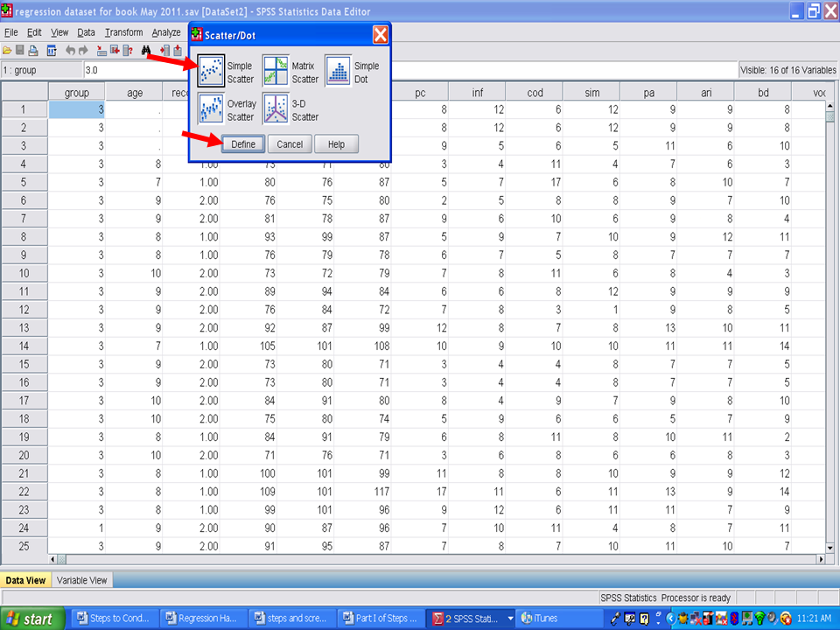Viewport: 840px width, 630px height.
Task: Pick the Simple Dot chart icon
Action: [338, 72]
